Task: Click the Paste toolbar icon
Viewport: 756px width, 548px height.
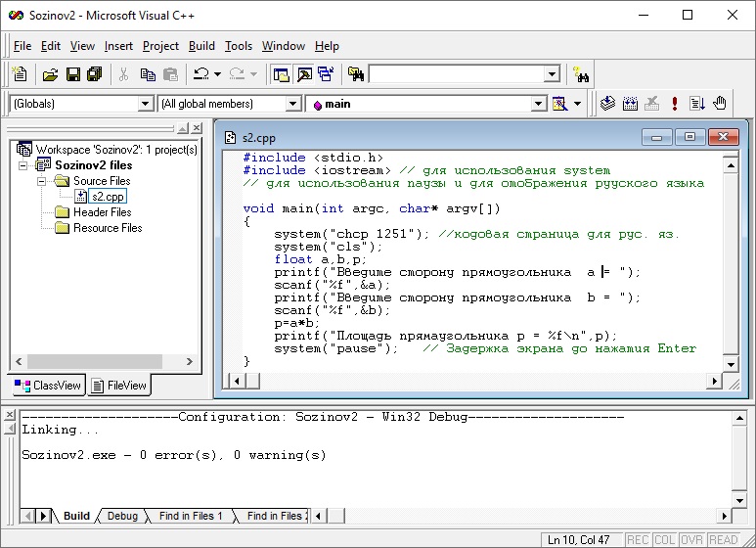Action: point(170,74)
